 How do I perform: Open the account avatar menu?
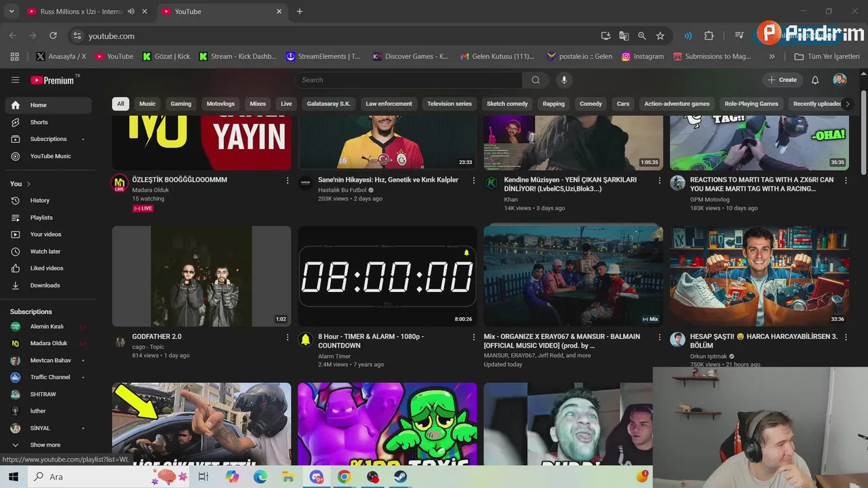coord(840,80)
